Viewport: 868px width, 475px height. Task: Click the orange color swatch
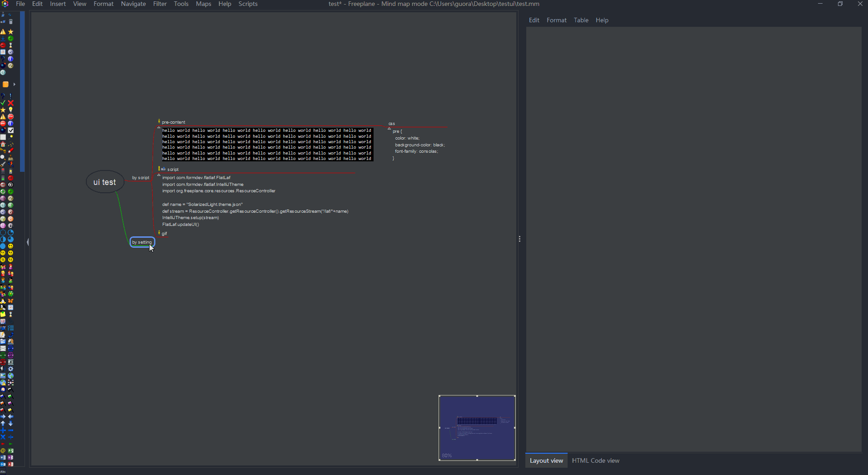tap(6, 85)
